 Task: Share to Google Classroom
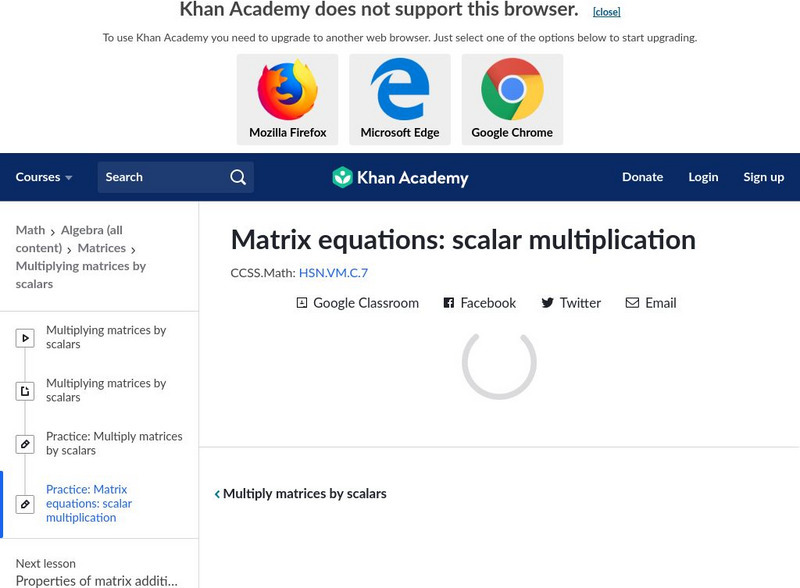point(357,303)
